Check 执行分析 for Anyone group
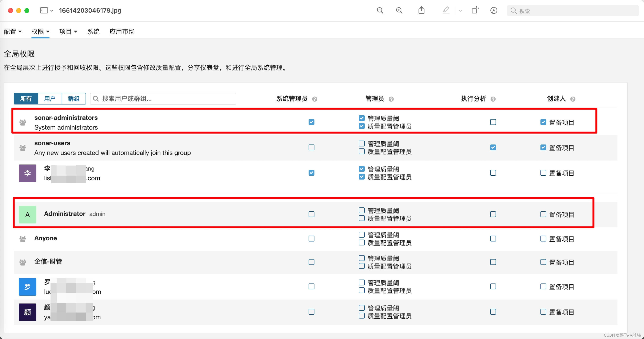The image size is (644, 339). [x=493, y=239]
